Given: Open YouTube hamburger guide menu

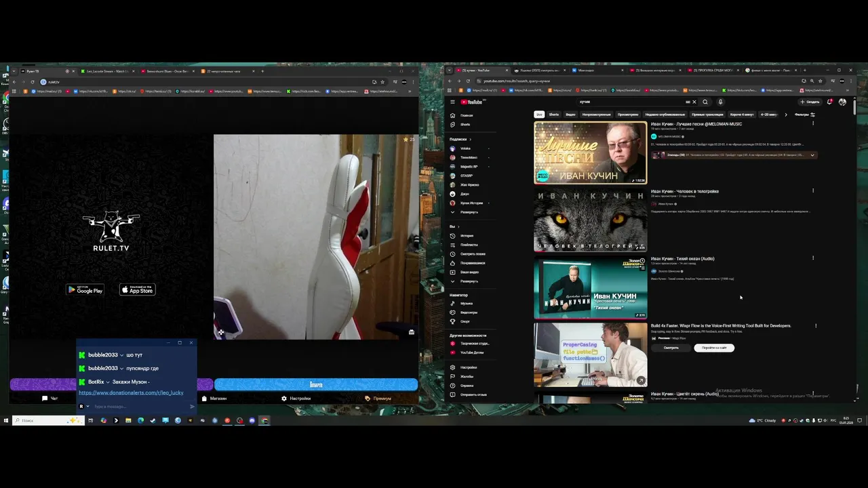Looking at the screenshot, I should coord(452,102).
